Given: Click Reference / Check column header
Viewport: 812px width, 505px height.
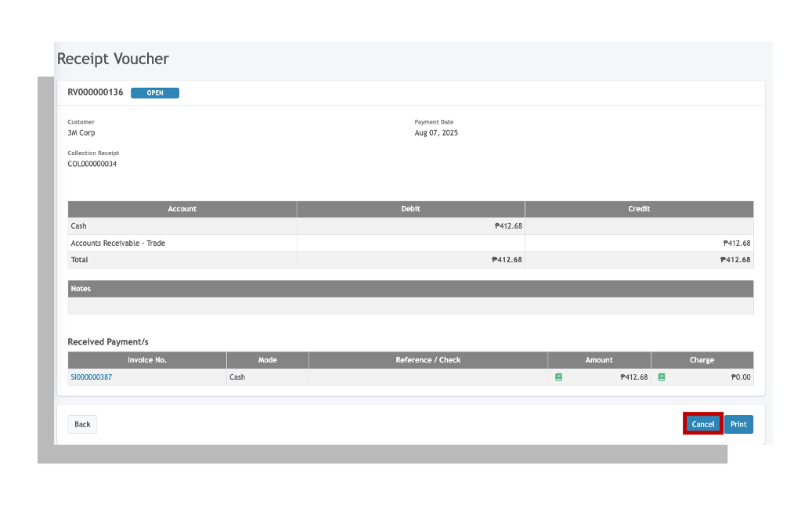Looking at the screenshot, I should tap(428, 360).
